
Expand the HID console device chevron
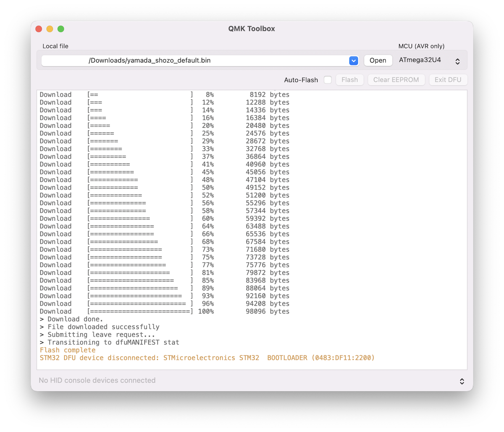(462, 381)
